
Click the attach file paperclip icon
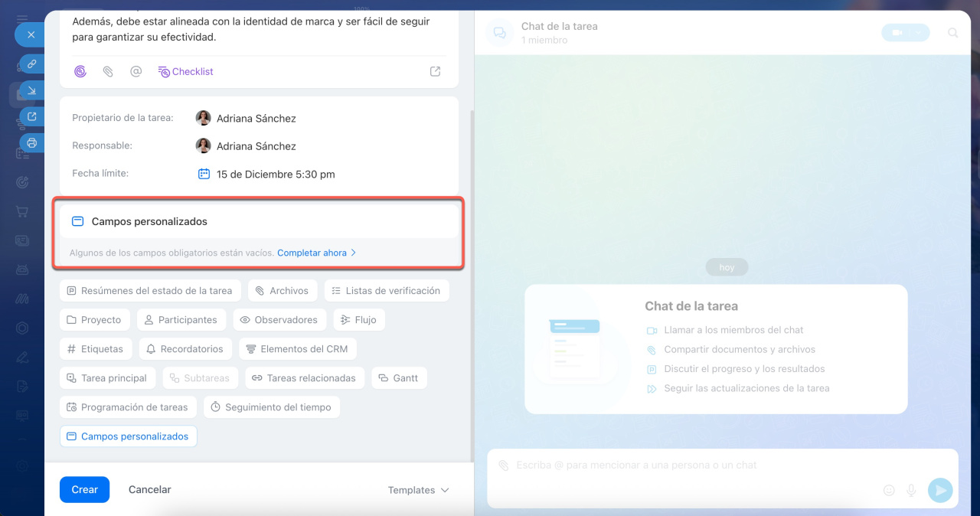pos(108,71)
